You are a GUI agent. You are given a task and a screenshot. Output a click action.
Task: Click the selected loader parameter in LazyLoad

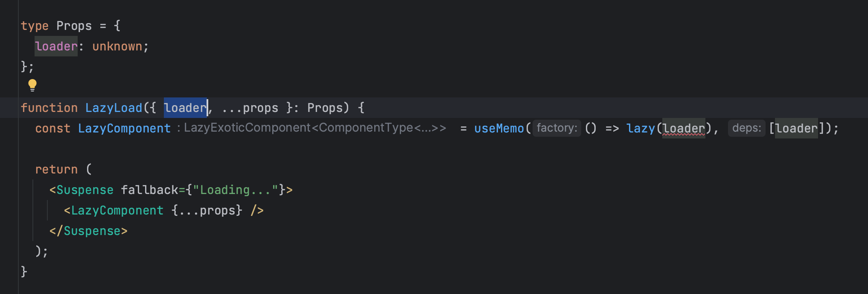(x=186, y=108)
